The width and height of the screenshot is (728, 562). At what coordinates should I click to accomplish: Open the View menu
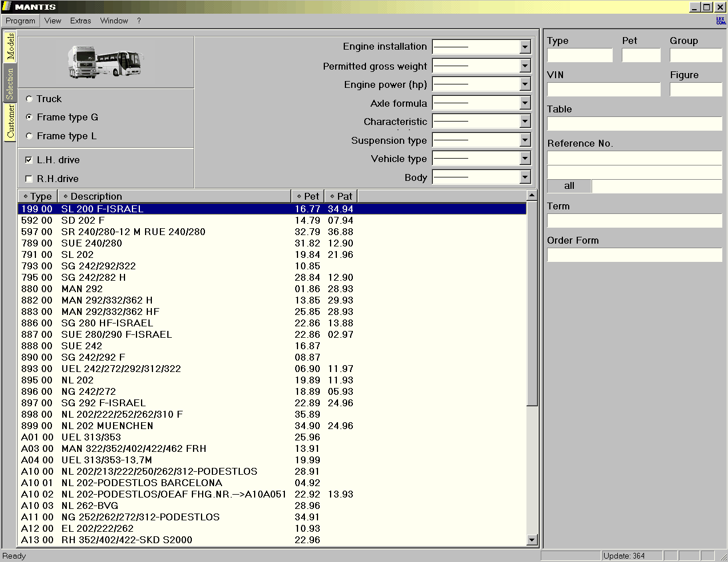(53, 21)
